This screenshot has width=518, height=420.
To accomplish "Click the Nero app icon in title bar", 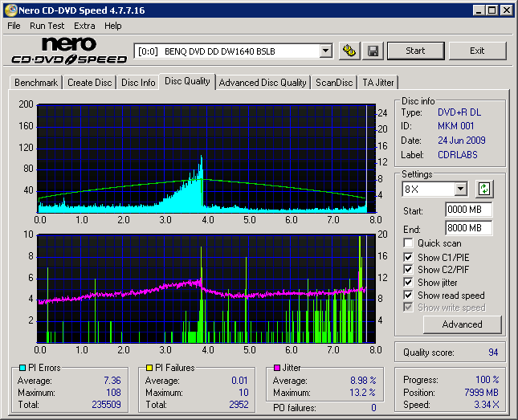I will (9, 10).
